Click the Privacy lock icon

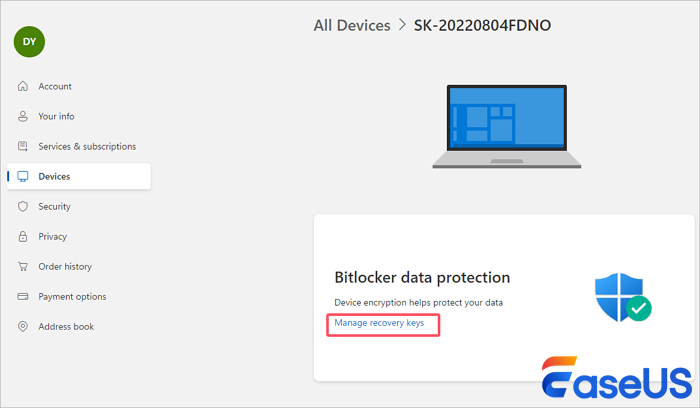click(23, 237)
